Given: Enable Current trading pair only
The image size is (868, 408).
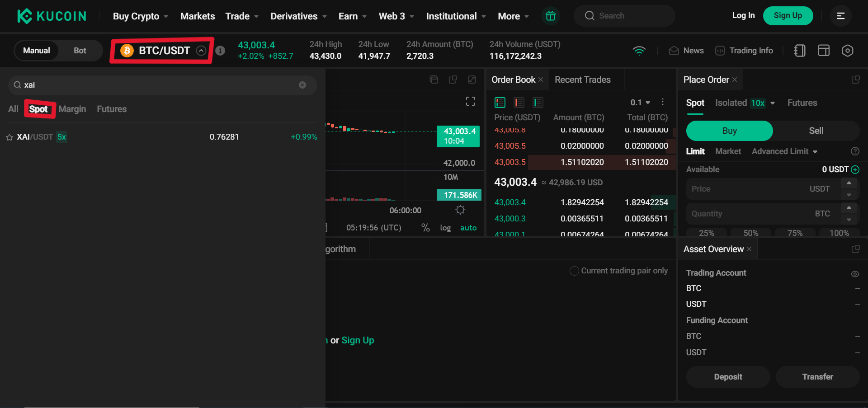Looking at the screenshot, I should pos(574,271).
